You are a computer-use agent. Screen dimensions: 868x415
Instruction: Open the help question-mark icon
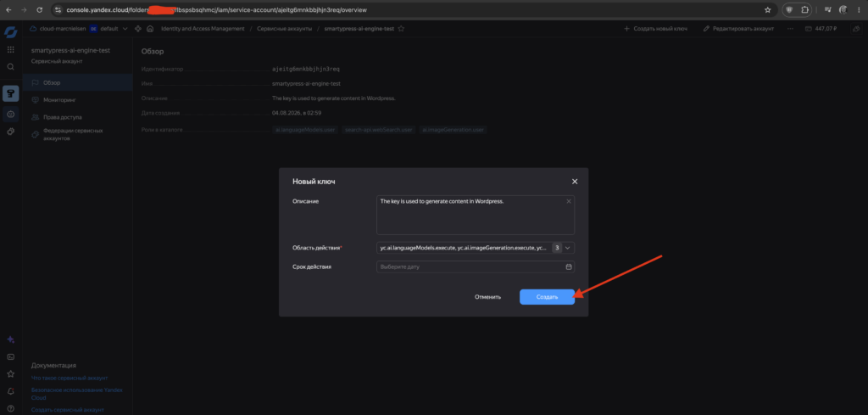coord(10,408)
